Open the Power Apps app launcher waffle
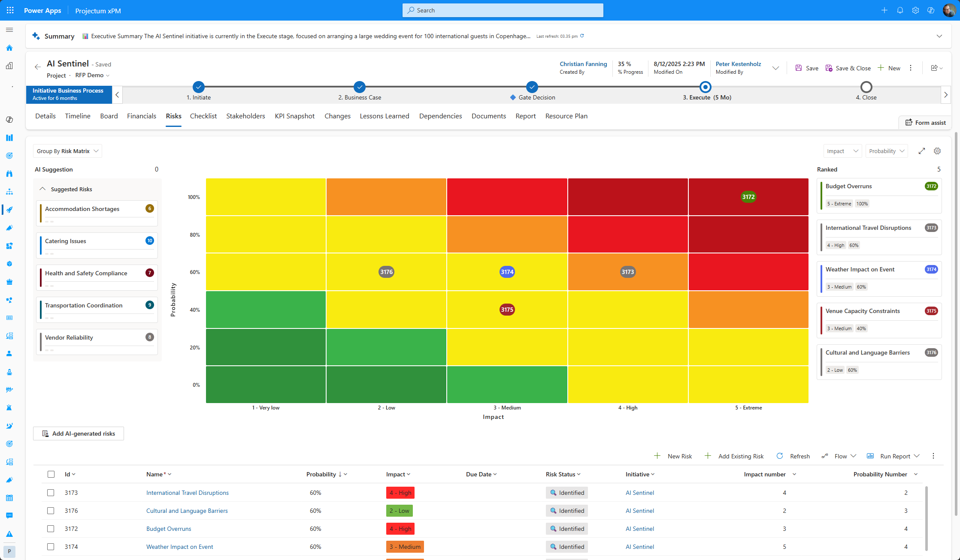 (x=10, y=10)
